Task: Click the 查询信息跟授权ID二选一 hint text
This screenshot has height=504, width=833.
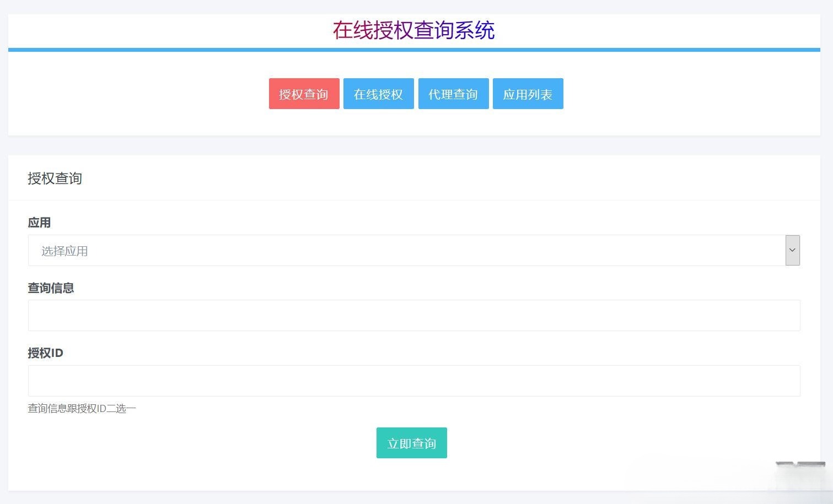Action: (82, 408)
